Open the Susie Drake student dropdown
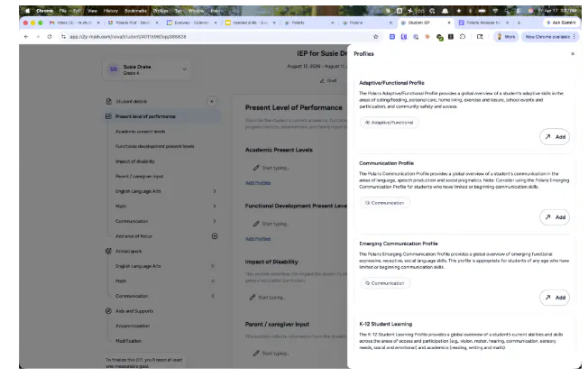The image size is (588, 377). coord(148,69)
